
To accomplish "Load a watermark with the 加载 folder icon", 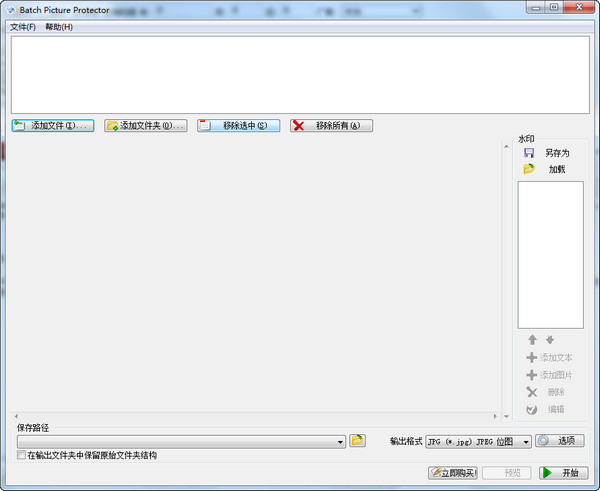I will point(529,169).
